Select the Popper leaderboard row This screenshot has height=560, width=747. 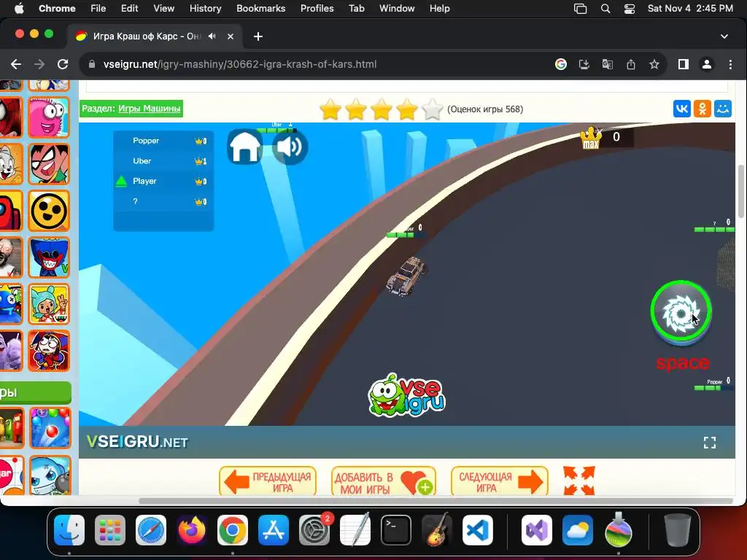(x=163, y=141)
